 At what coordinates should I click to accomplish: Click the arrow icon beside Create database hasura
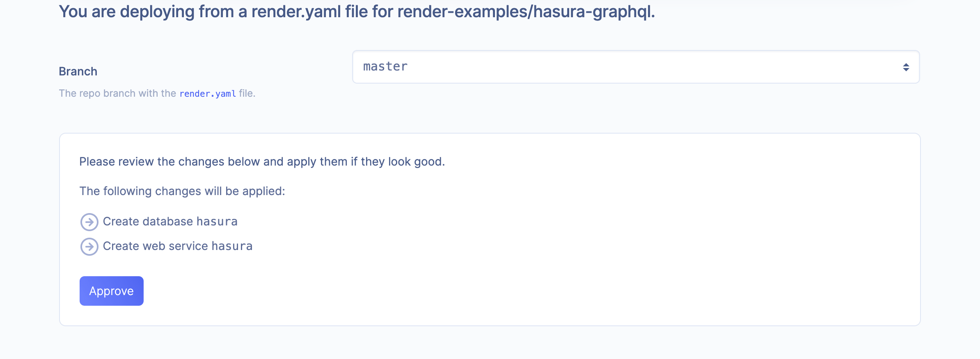[x=89, y=222]
